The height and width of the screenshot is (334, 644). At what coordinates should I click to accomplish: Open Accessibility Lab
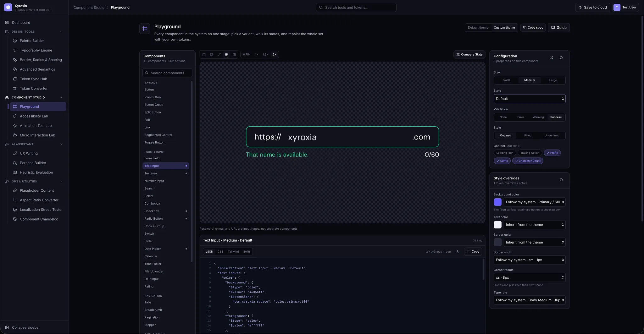coord(38,116)
